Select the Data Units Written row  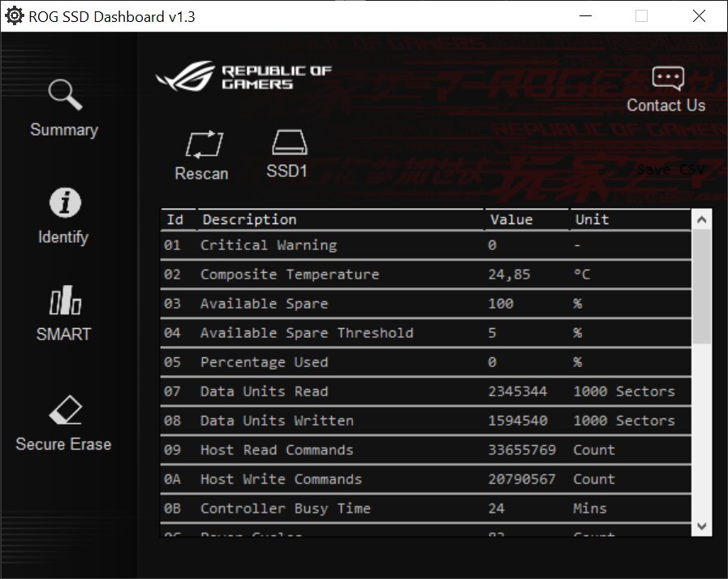pos(426,421)
